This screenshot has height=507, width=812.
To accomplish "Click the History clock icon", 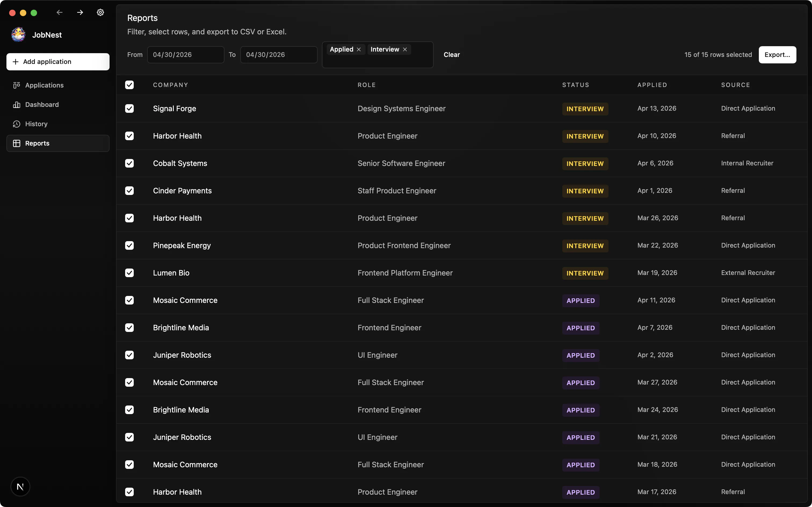I will (16, 124).
